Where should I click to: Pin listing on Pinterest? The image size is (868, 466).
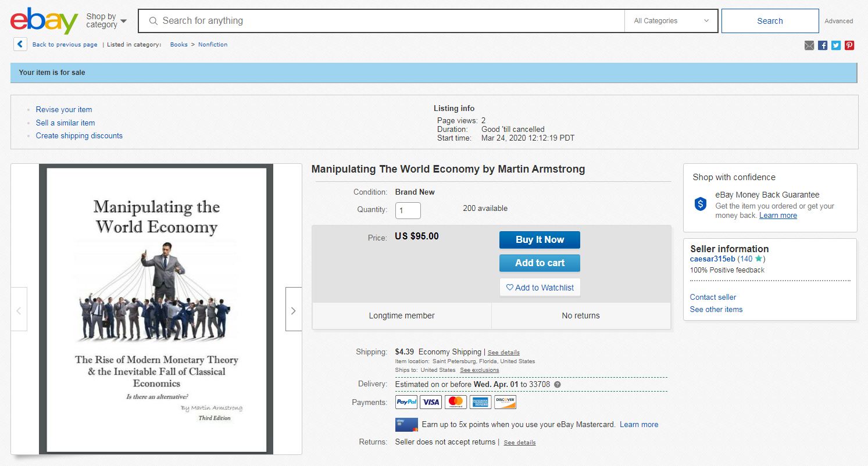pos(849,45)
